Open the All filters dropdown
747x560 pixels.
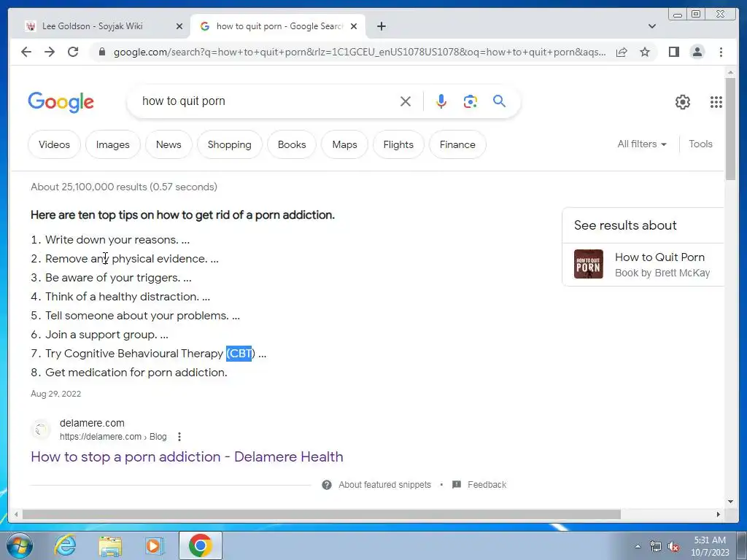642,144
